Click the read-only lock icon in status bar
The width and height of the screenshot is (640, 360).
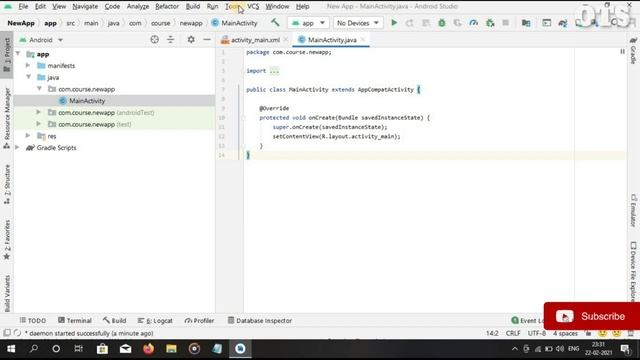tap(588, 333)
